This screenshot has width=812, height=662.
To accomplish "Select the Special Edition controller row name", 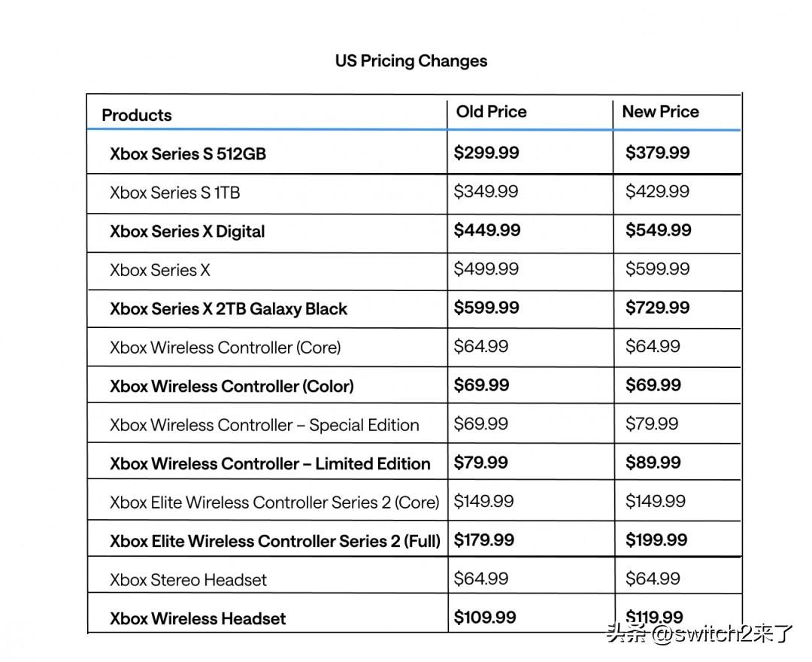I will [265, 425].
